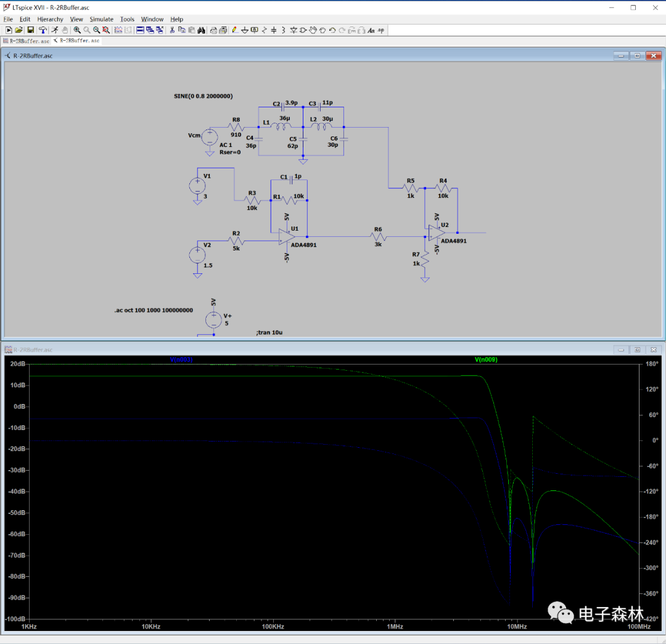This screenshot has width=666, height=644.
Task: Zoom out using the magnifier minus icon
Action: (x=96, y=30)
